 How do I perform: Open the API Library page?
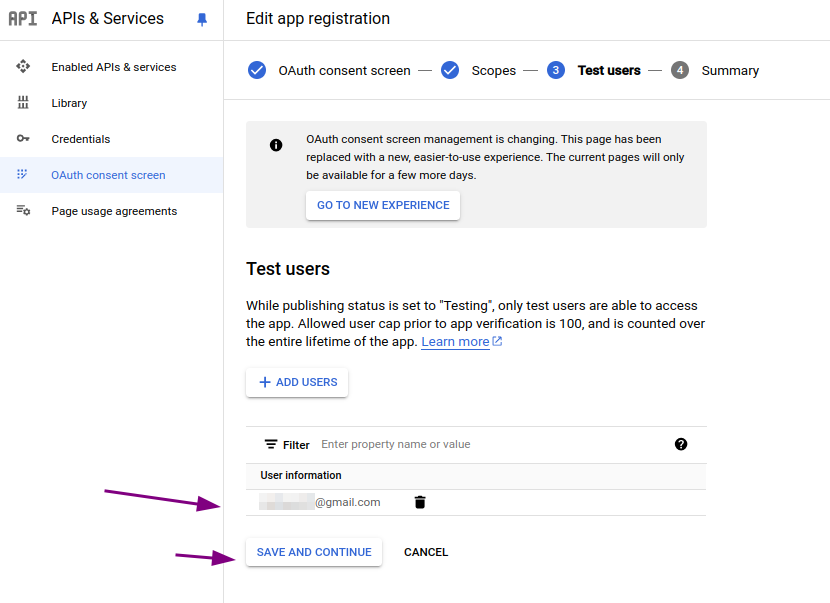(69, 102)
